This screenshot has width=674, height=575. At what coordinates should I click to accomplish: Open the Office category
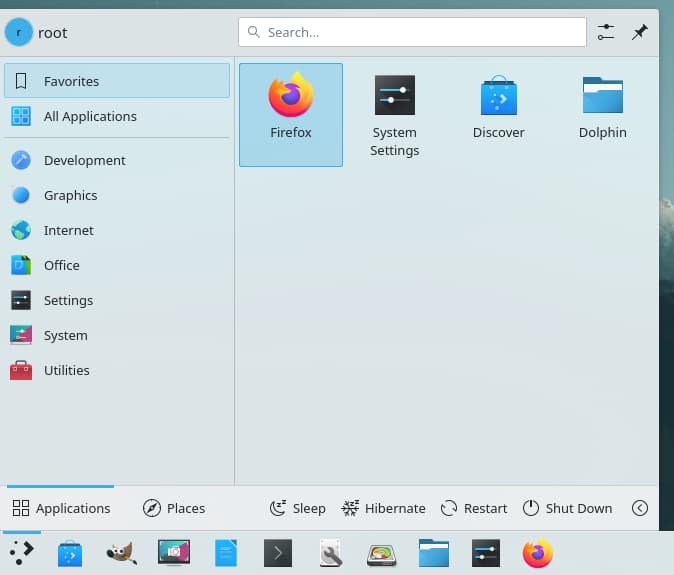click(x=117, y=265)
